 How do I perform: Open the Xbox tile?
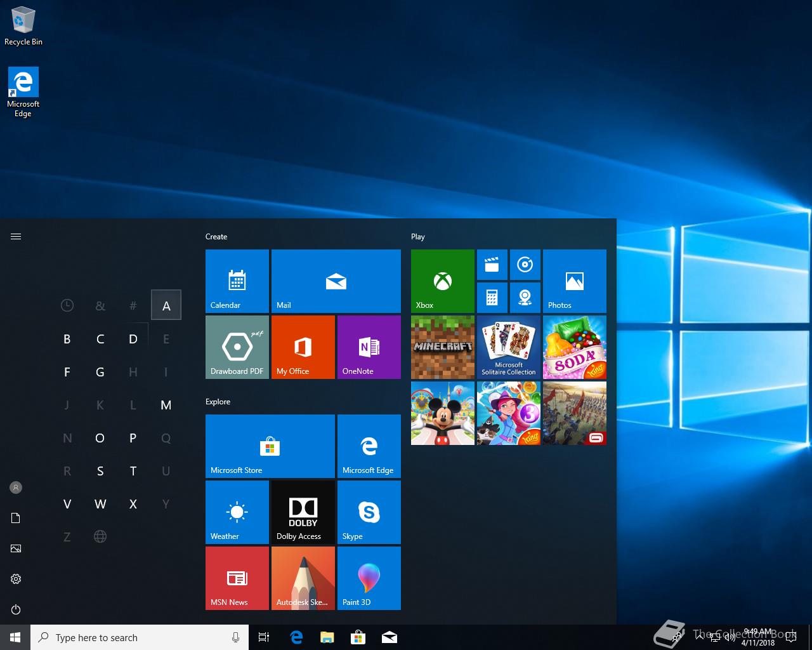point(443,281)
